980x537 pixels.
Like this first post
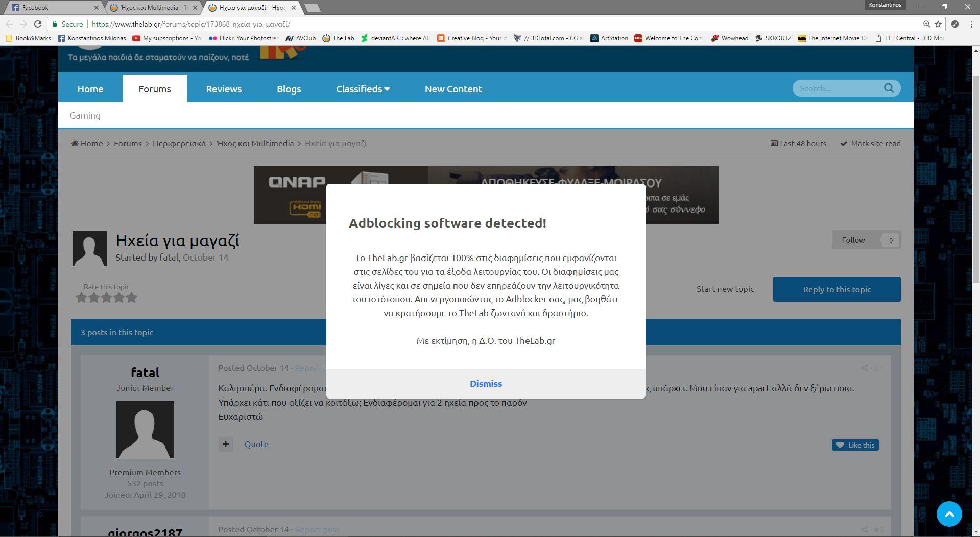point(855,445)
